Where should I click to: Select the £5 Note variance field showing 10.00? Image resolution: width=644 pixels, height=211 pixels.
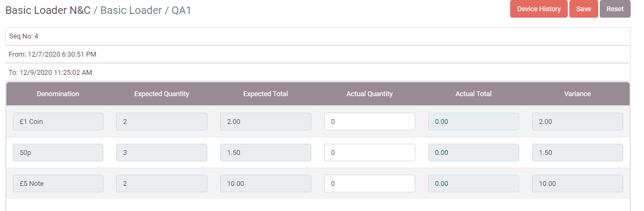pyautogui.click(x=577, y=183)
